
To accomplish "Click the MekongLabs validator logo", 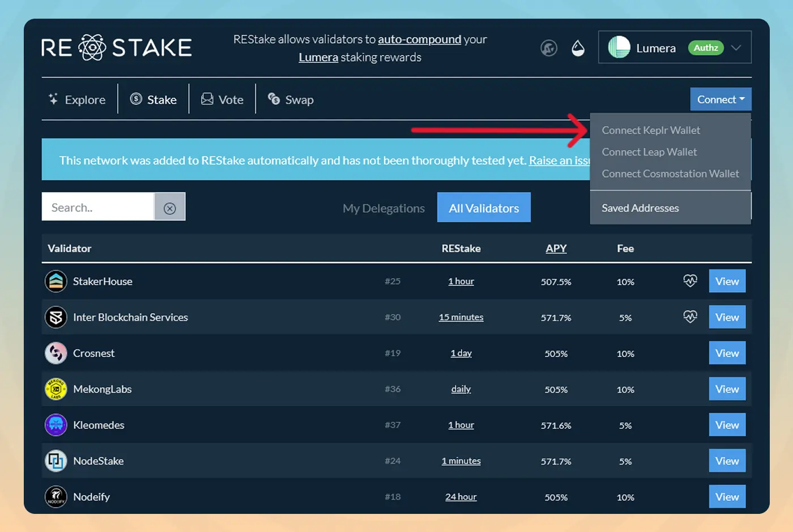I will tap(56, 389).
